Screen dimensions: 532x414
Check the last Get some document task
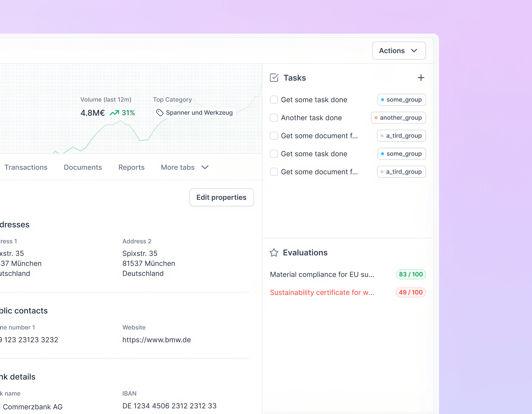[x=274, y=172]
